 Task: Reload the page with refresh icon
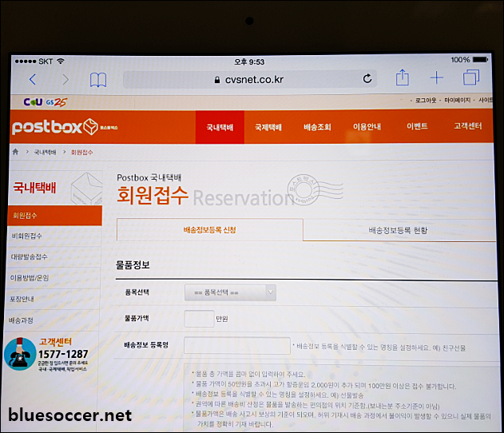tap(367, 78)
